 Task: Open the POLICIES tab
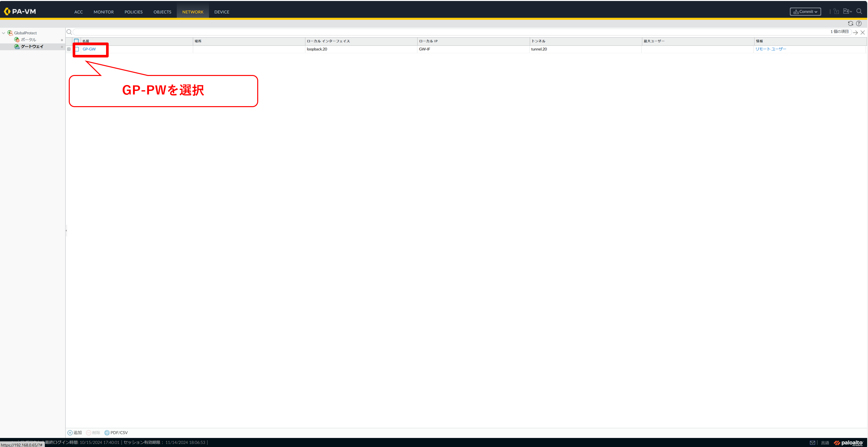click(133, 12)
